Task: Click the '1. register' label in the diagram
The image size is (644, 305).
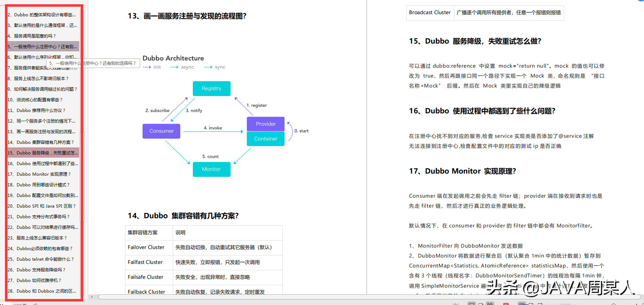Action: 257,105
